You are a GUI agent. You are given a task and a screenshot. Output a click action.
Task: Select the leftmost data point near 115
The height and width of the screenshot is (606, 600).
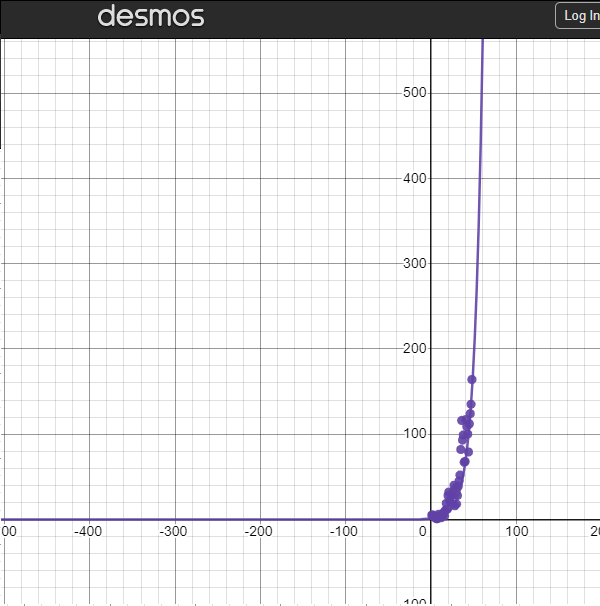point(462,421)
